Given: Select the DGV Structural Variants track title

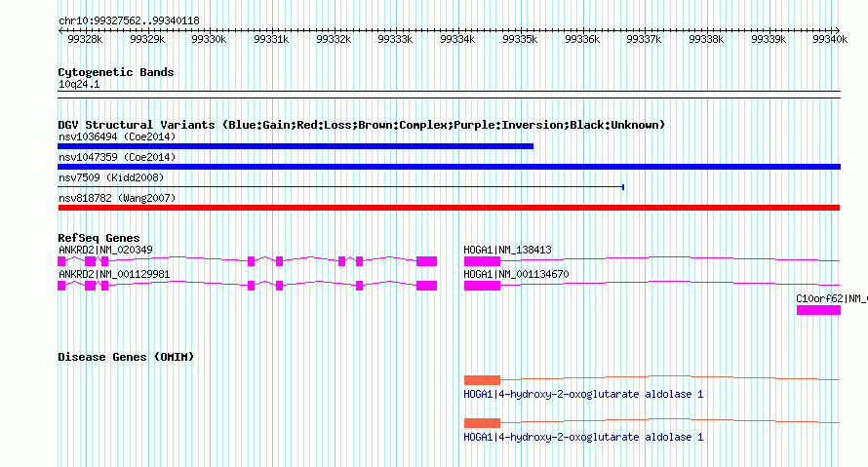Looking at the screenshot, I should 362,125.
